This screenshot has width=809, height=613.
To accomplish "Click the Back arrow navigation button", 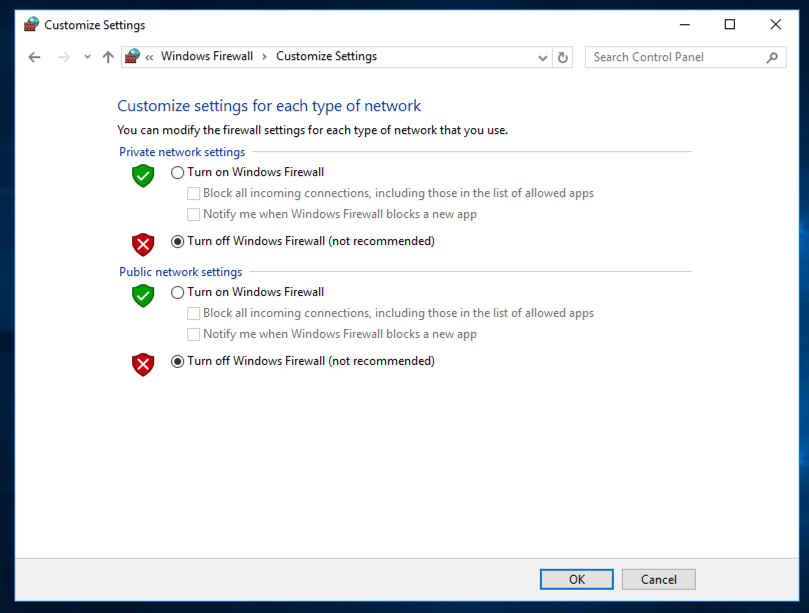I will (34, 58).
